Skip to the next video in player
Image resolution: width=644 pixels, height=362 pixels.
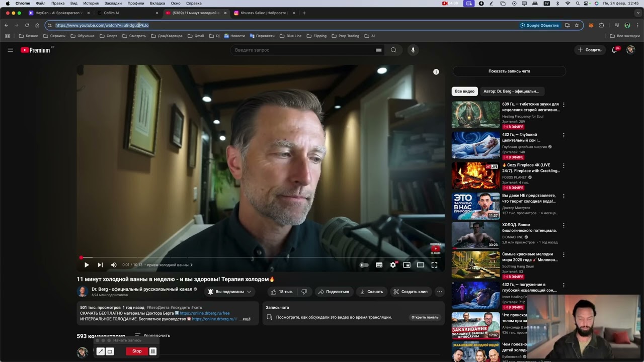tap(100, 265)
